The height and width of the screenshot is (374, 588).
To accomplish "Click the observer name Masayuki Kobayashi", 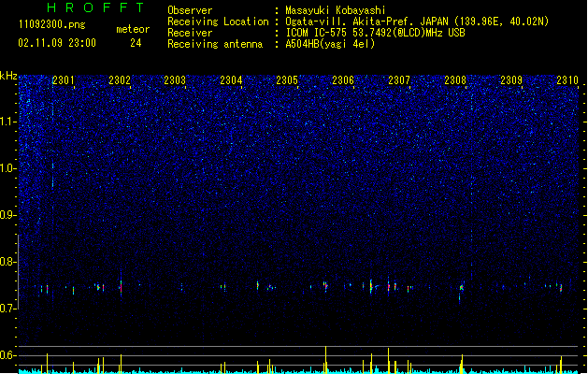I will 336,10.
